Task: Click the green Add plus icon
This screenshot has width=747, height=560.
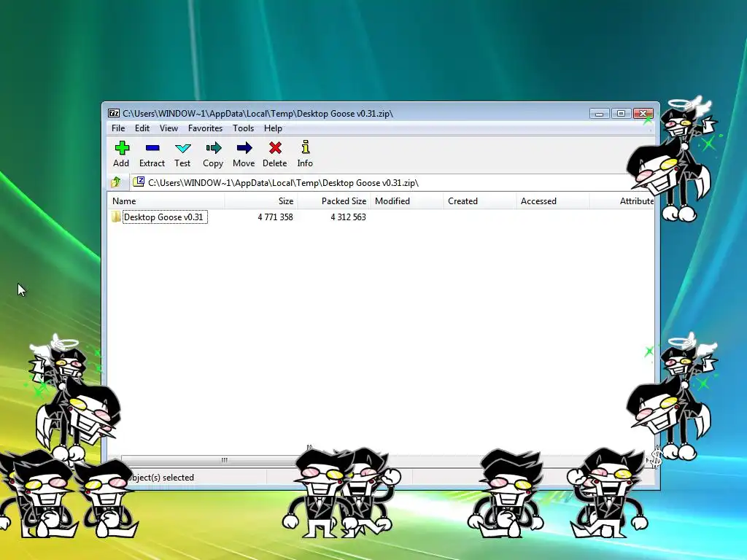Action: click(x=122, y=148)
